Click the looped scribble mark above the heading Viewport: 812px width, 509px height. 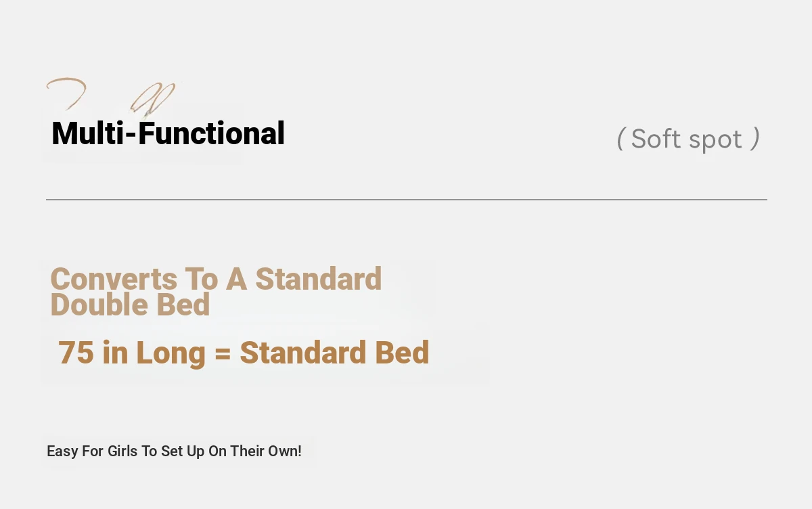tap(152, 99)
